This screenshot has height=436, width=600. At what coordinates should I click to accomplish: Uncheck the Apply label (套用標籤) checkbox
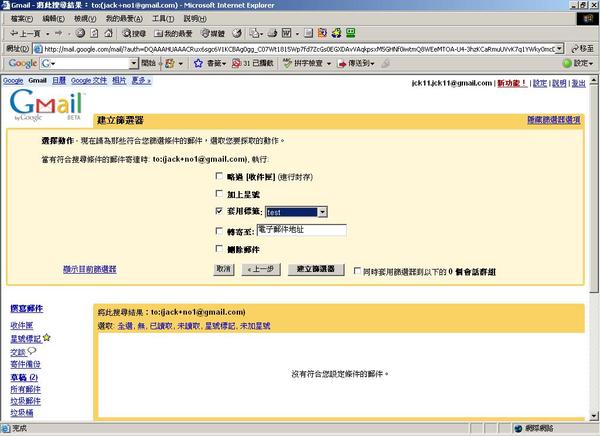pos(219,211)
